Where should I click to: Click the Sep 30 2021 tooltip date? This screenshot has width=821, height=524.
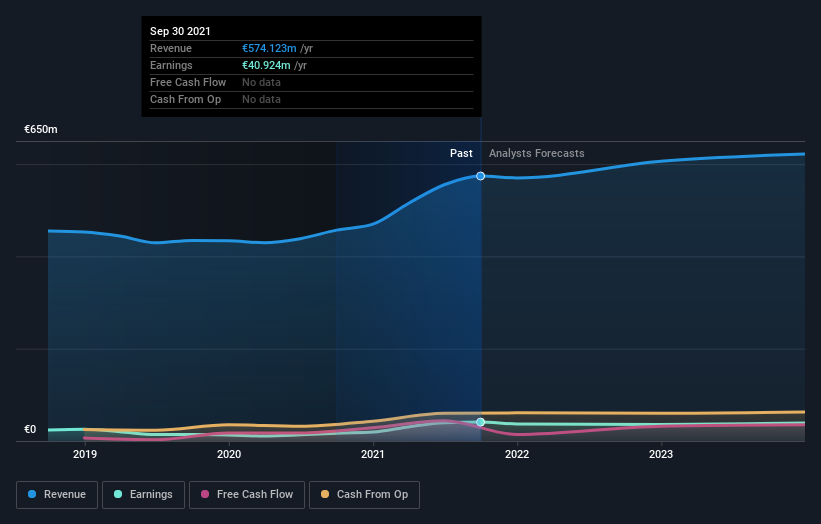click(180, 31)
